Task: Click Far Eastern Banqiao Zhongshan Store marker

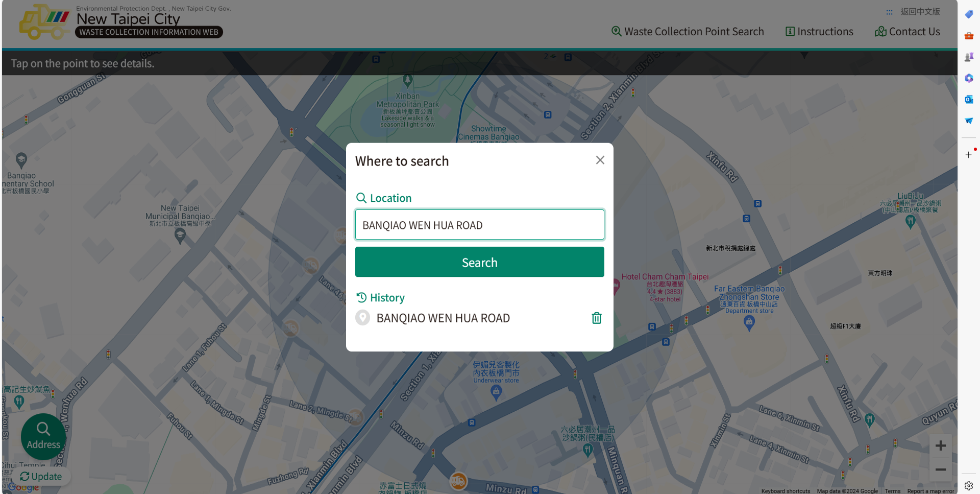Action: [x=749, y=323]
